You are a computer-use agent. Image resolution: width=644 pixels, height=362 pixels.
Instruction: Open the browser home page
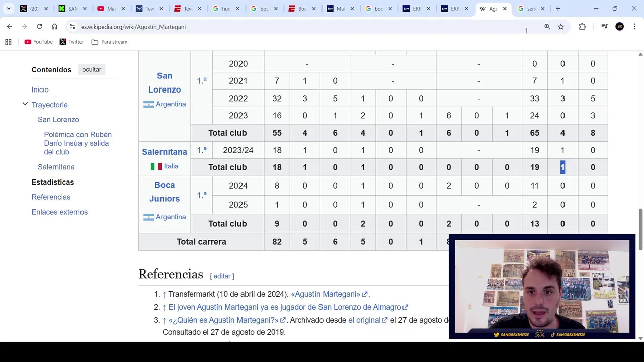pos(54,27)
